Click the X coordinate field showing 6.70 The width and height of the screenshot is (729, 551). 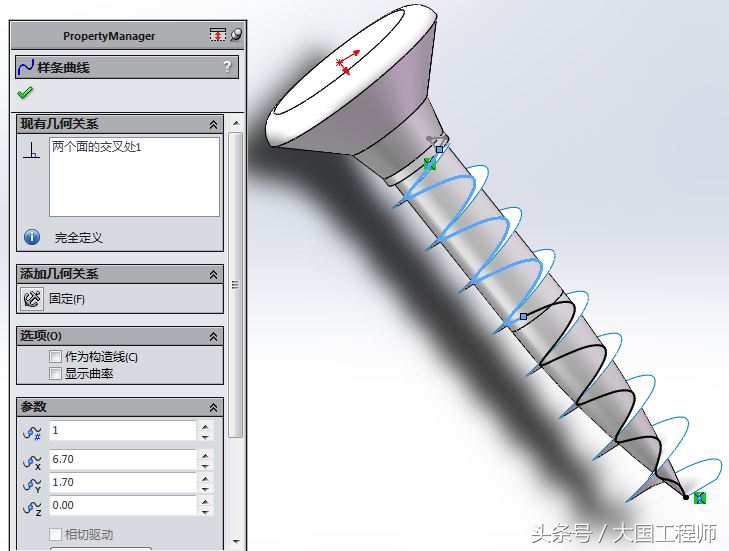(123, 459)
